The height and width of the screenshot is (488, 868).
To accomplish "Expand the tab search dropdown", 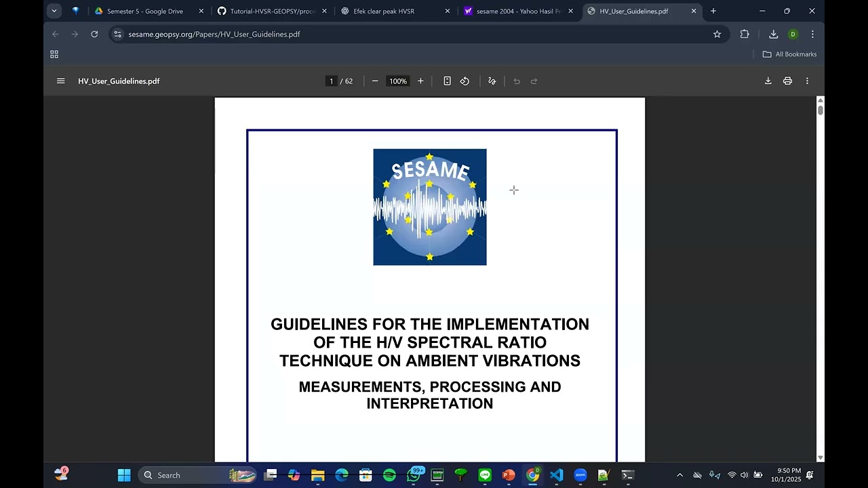I will (x=54, y=11).
